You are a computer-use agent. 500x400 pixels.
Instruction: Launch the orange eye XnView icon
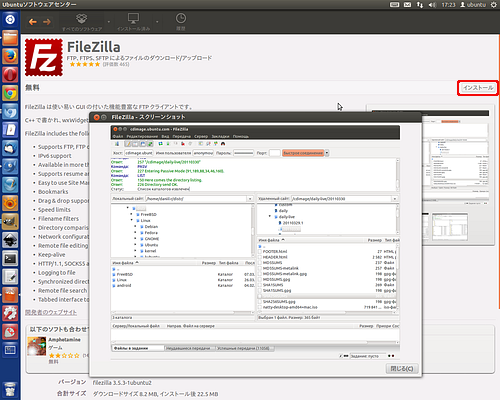(x=10, y=203)
